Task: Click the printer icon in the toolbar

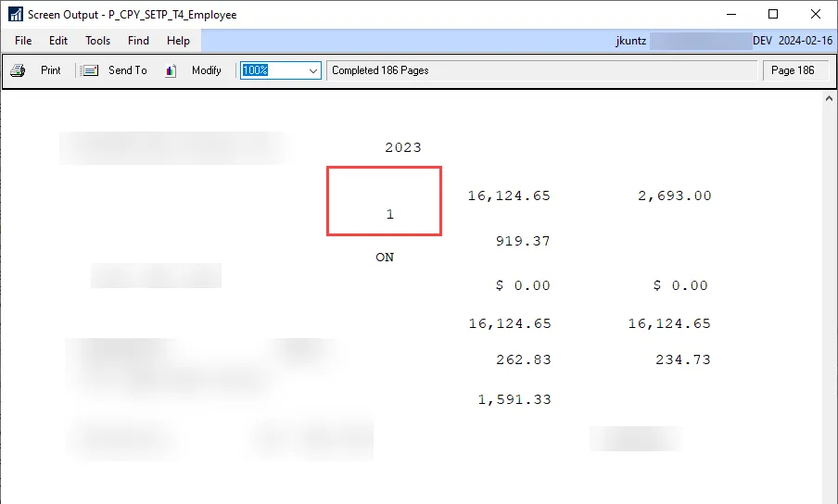Action: pyautogui.click(x=18, y=70)
